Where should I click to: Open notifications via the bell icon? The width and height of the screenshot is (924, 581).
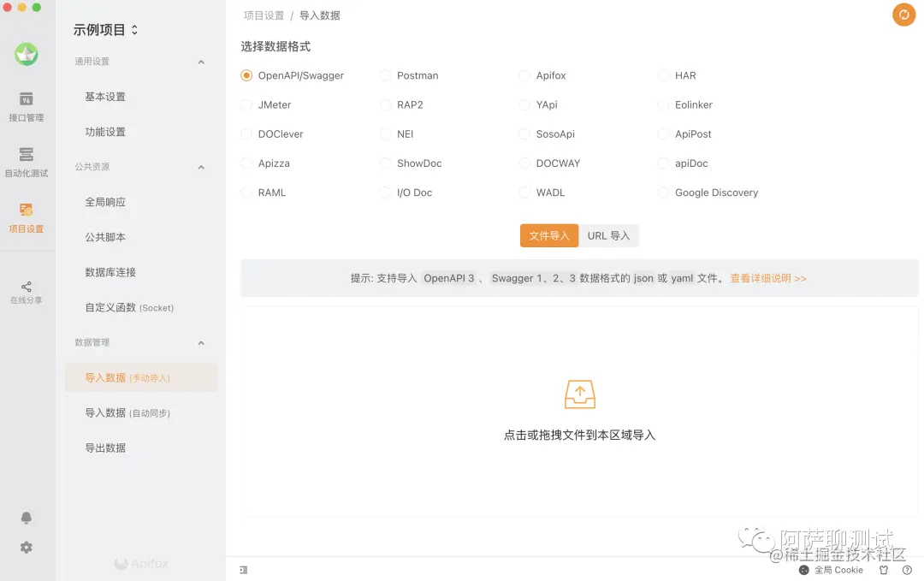click(26, 517)
